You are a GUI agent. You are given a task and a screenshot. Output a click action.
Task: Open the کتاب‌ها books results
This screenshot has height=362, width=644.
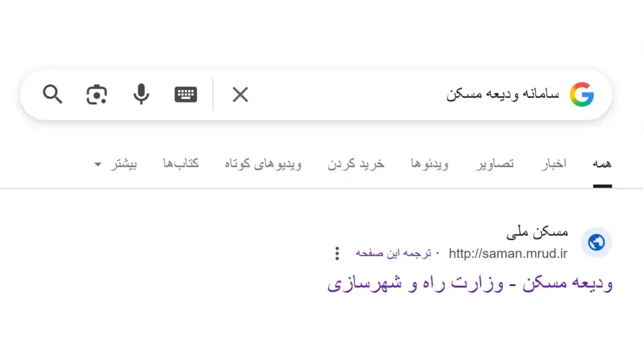click(x=180, y=163)
